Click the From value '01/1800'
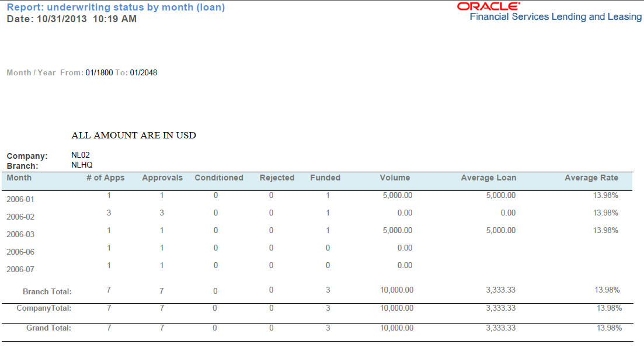The width and height of the screenshot is (644, 358). pyautogui.click(x=99, y=73)
